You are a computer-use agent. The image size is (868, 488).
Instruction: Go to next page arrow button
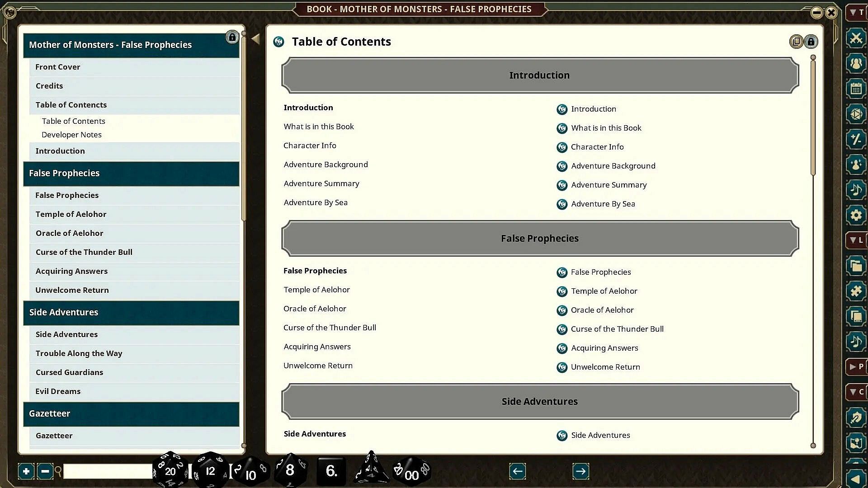[580, 471]
